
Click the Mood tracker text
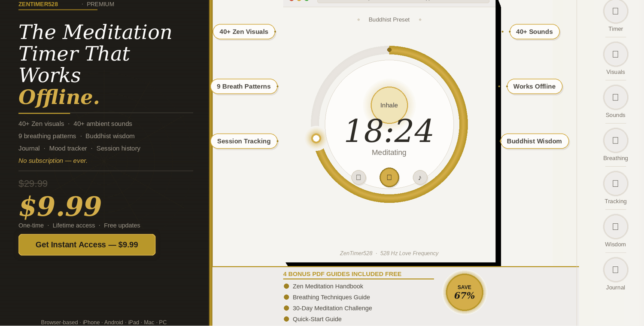click(x=68, y=149)
